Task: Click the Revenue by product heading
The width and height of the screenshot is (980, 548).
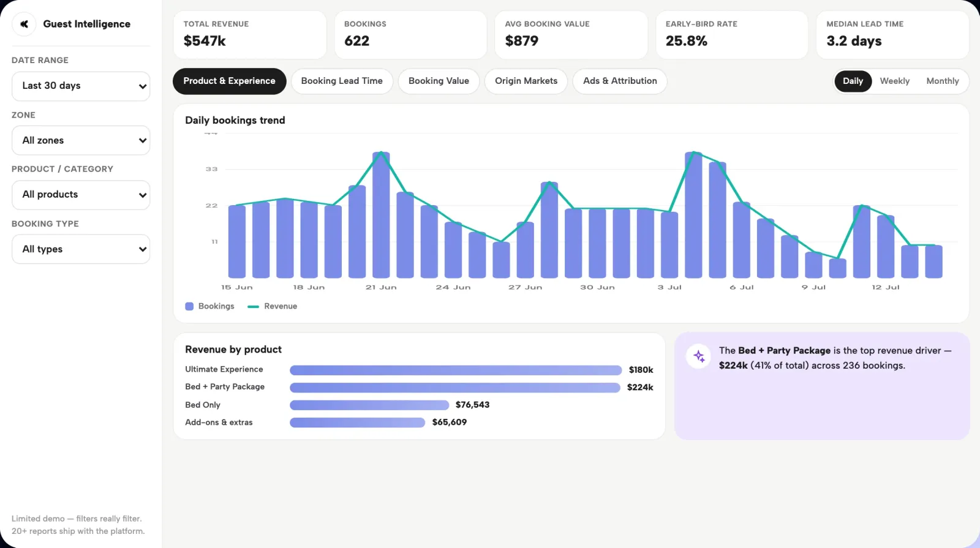Action: point(233,350)
